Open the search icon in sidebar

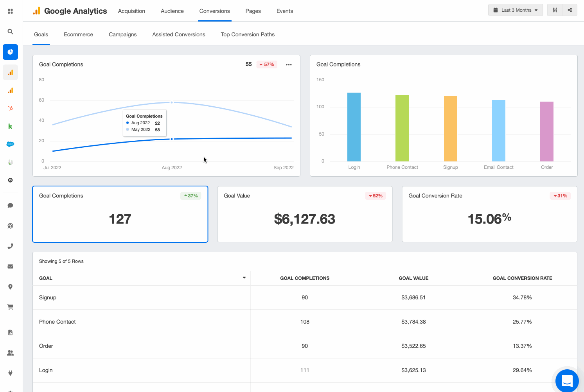click(x=11, y=32)
